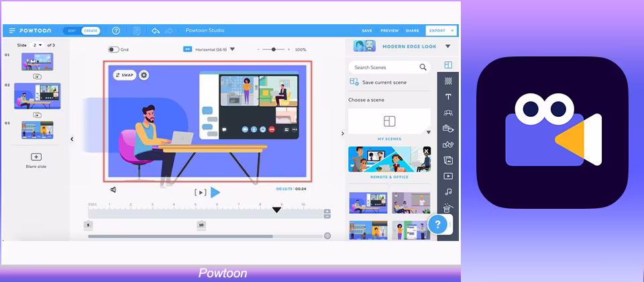
Task: Expand the Modern Edge Look dropdown
Action: pos(447,46)
